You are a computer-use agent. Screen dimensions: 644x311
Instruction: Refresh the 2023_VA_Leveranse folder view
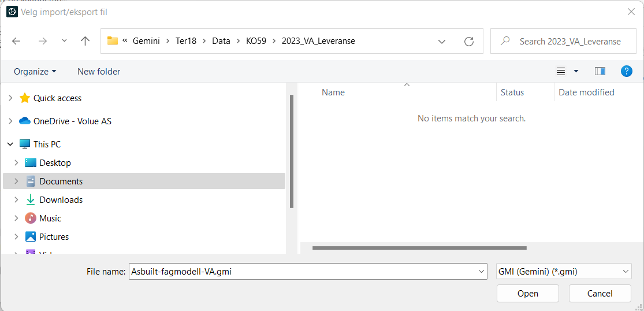tap(469, 41)
